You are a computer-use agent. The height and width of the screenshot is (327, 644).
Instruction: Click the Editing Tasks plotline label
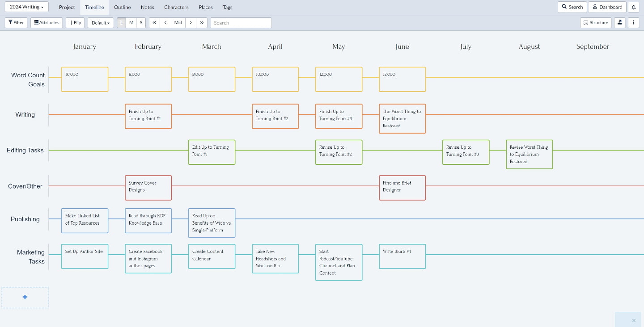(x=25, y=151)
